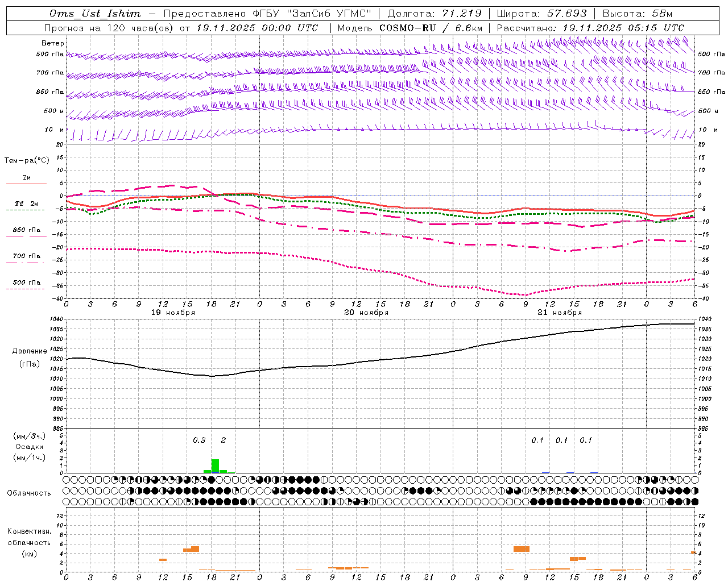Click the Конвективн. convective cloud label
This screenshot has width=728, height=582.
(x=29, y=531)
